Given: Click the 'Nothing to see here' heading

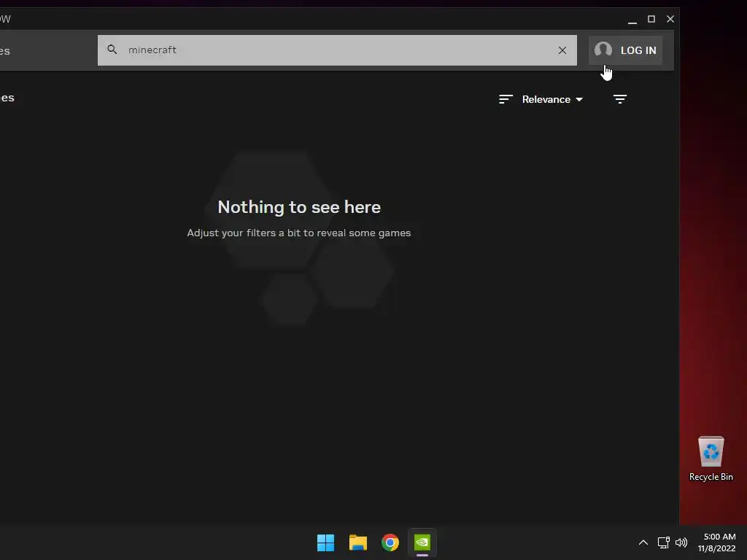Looking at the screenshot, I should coord(299,207).
